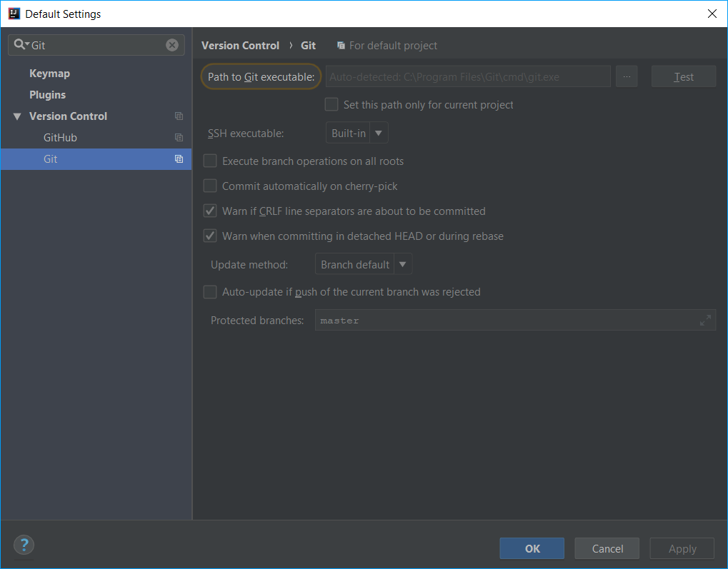Select Keymap in the settings list

pyautogui.click(x=49, y=74)
